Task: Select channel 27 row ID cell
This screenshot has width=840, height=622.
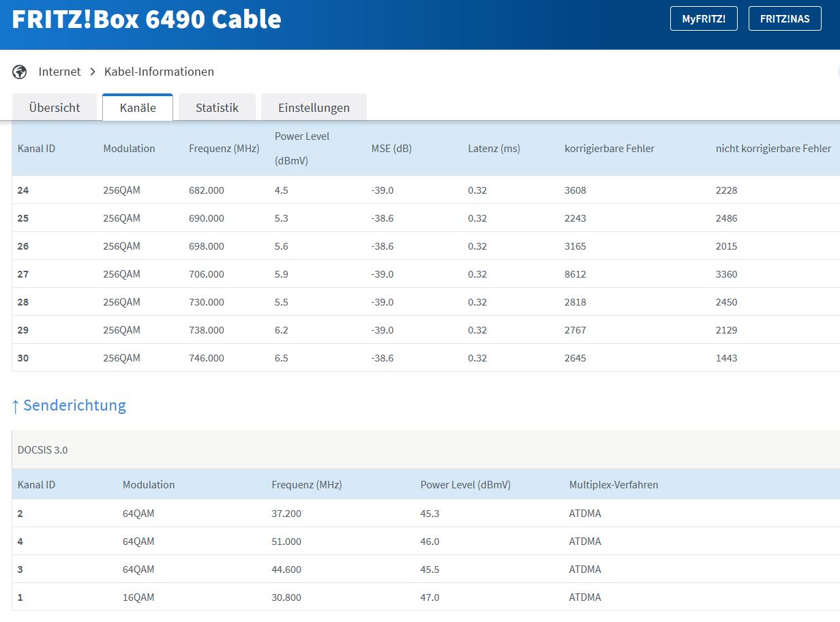Action: pos(23,274)
